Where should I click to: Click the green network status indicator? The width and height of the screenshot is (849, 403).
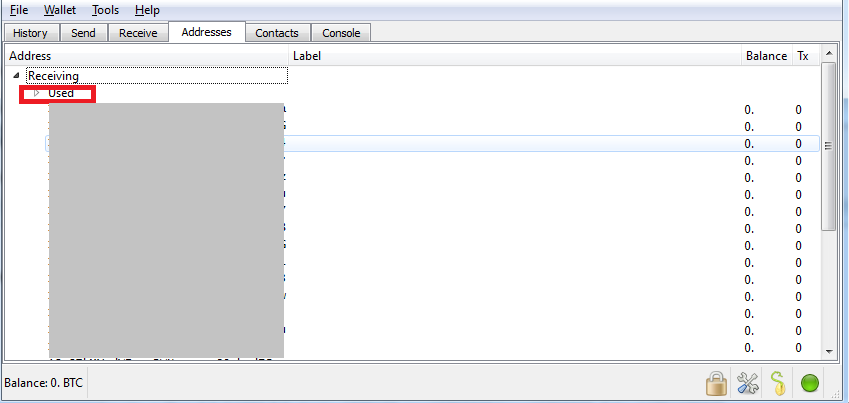click(x=809, y=384)
